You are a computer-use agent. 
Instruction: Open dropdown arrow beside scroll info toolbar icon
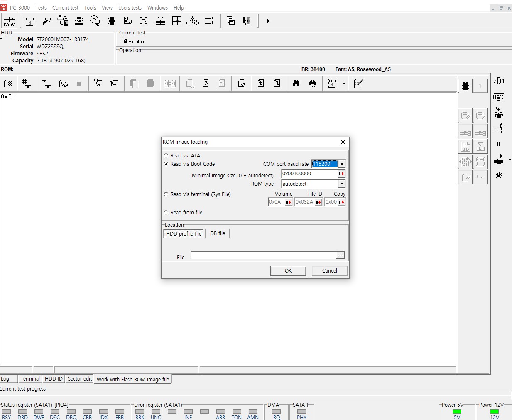tap(343, 84)
